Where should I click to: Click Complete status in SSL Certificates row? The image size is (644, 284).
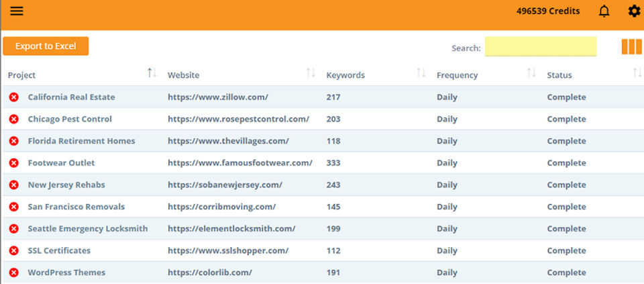(566, 250)
